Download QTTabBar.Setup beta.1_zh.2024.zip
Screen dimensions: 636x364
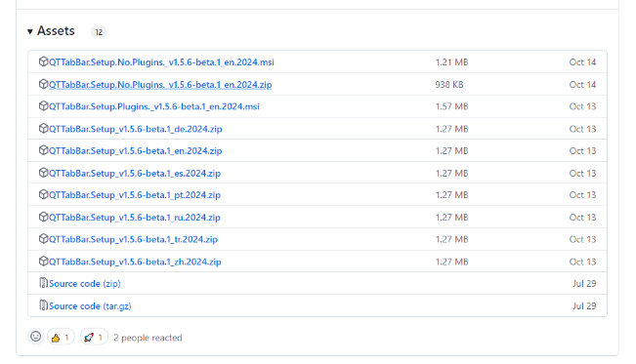pos(135,262)
